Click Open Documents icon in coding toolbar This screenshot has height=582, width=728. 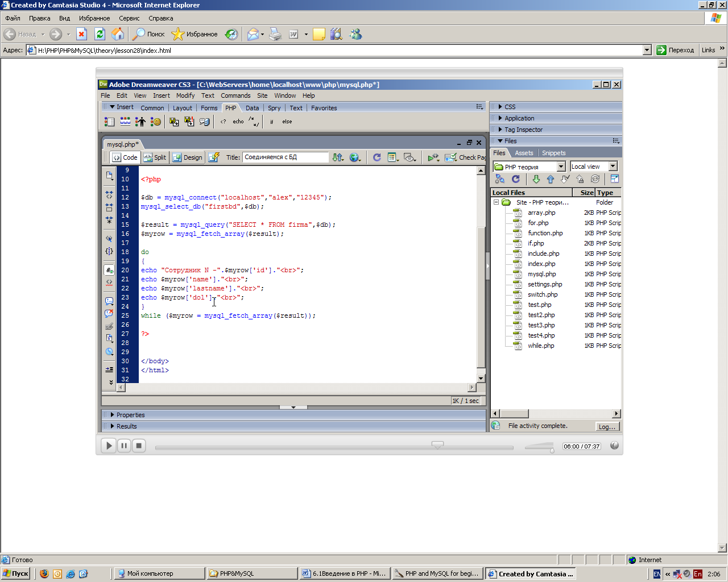109,176
